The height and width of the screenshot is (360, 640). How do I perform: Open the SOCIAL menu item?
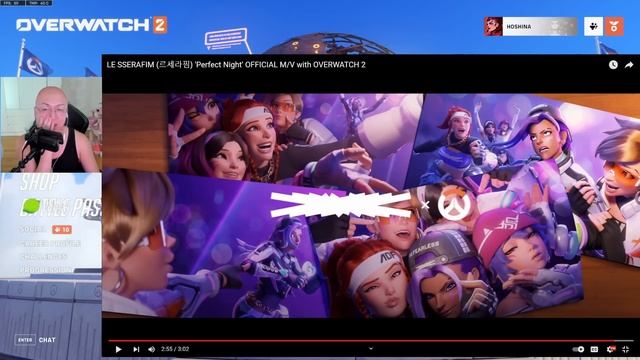(x=32, y=229)
